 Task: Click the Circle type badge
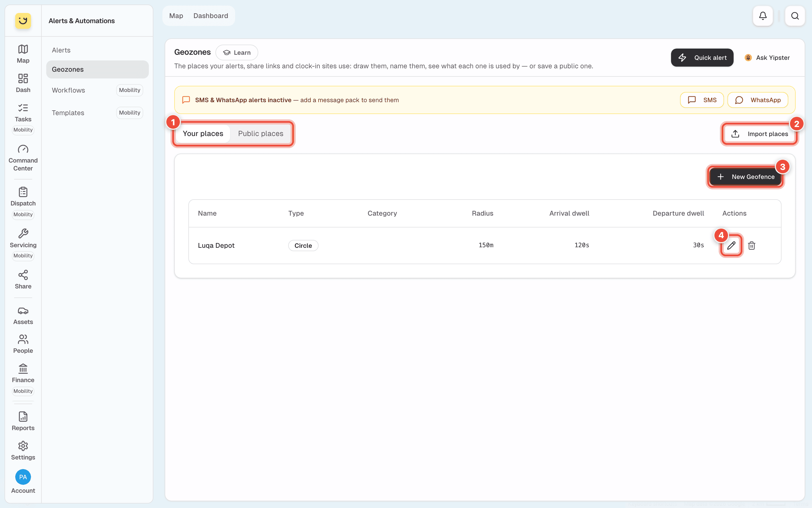tap(303, 246)
